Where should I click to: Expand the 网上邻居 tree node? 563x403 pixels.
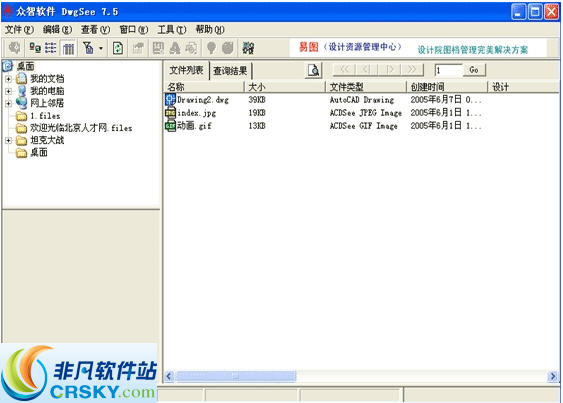(x=9, y=103)
